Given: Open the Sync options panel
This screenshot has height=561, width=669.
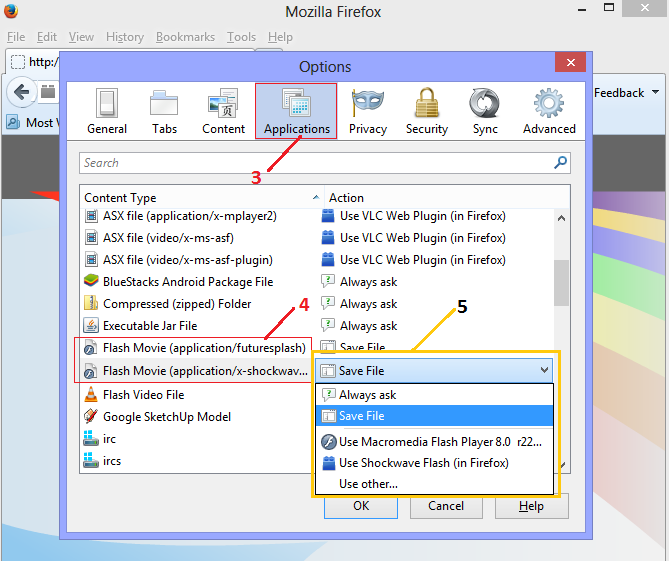Looking at the screenshot, I should [x=485, y=111].
